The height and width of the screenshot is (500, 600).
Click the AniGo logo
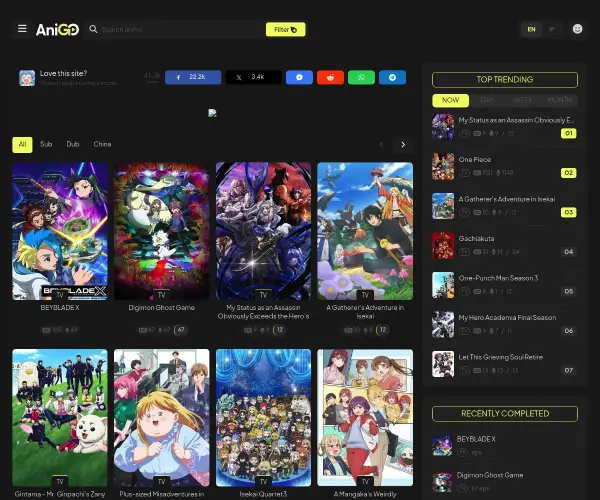(x=57, y=29)
